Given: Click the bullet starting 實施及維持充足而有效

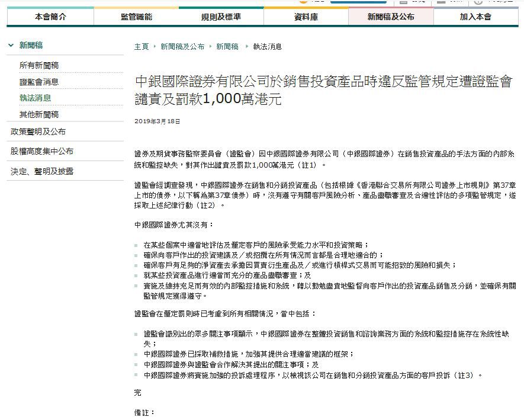Looking at the screenshot, I should pyautogui.click(x=330, y=291).
